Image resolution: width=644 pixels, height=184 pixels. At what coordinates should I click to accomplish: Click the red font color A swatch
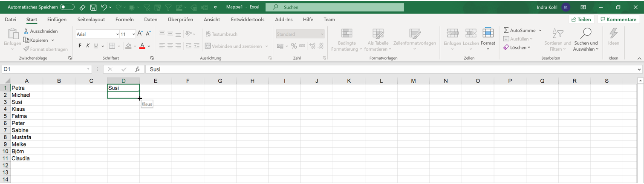pyautogui.click(x=142, y=46)
